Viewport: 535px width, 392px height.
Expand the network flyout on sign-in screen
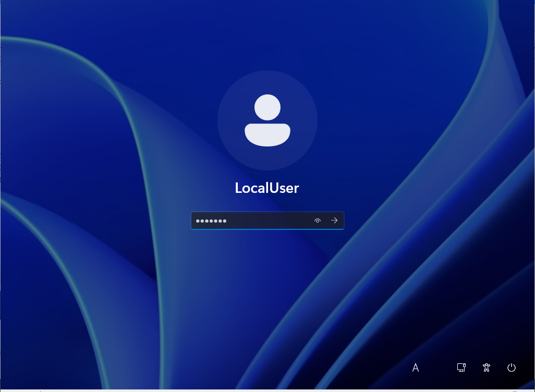click(x=461, y=367)
